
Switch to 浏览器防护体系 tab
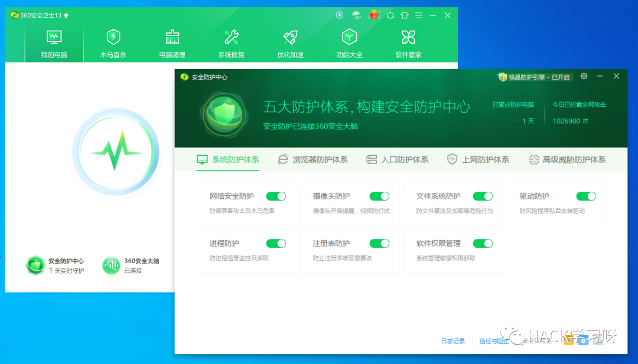314,159
